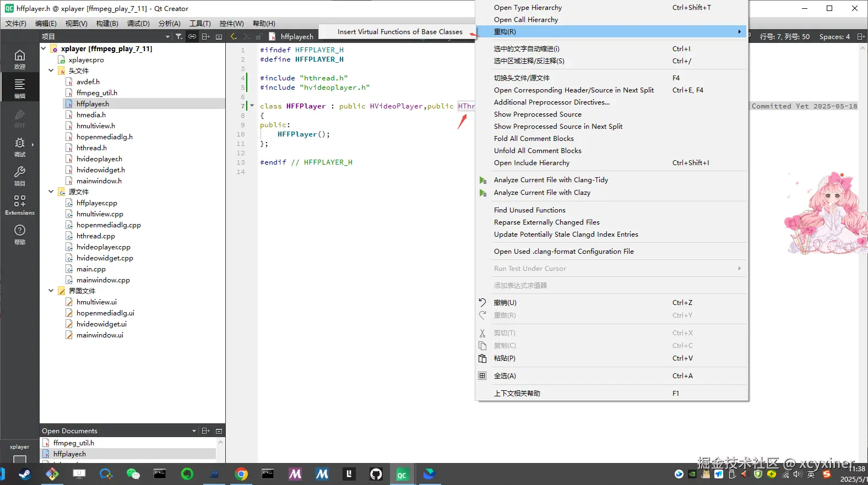Click the filter tree icon in project panel
The width and height of the screenshot is (868, 485).
click(x=179, y=36)
